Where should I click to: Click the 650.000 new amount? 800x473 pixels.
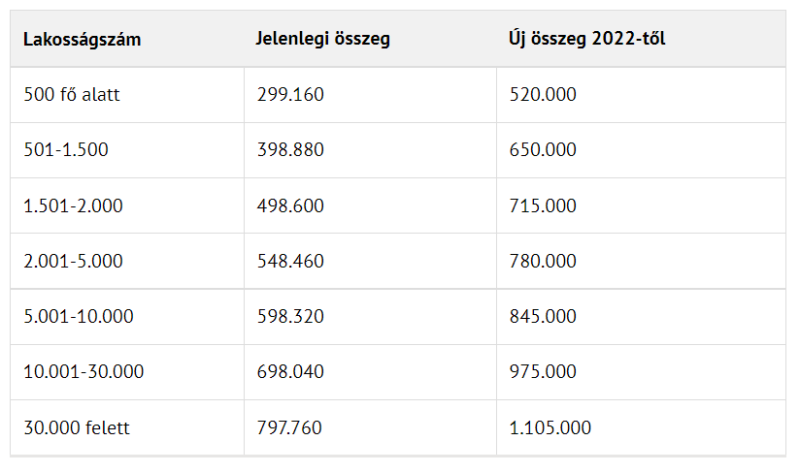[x=543, y=150]
